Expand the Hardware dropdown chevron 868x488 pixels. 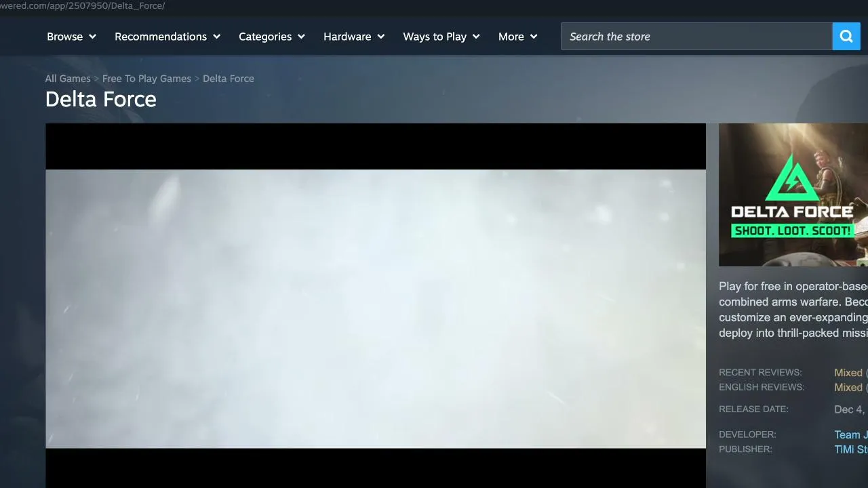[x=380, y=37]
